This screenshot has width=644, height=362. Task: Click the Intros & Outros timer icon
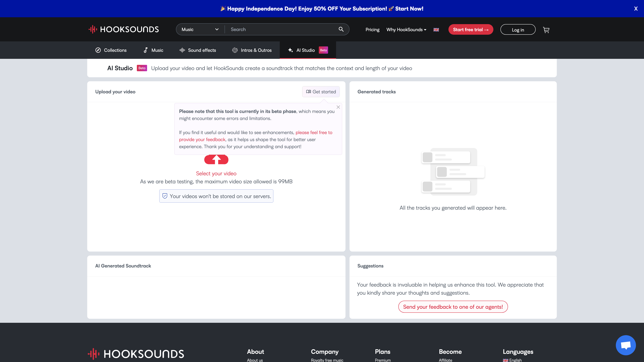[235, 50]
